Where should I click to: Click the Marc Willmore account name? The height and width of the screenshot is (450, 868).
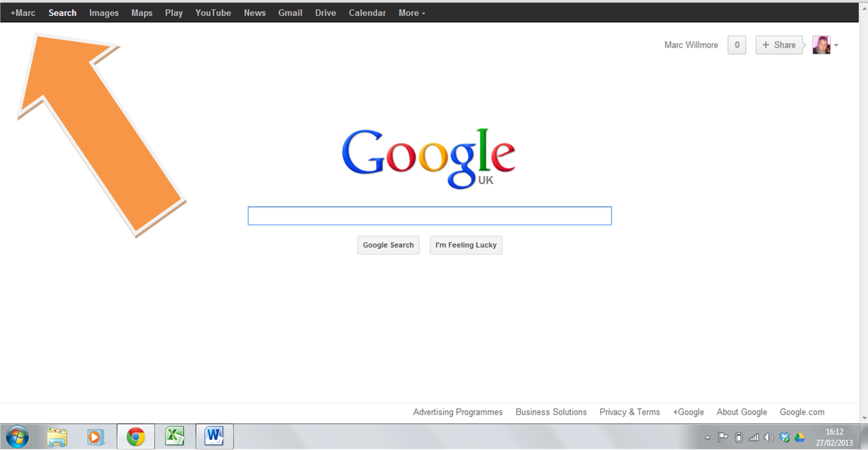click(691, 45)
